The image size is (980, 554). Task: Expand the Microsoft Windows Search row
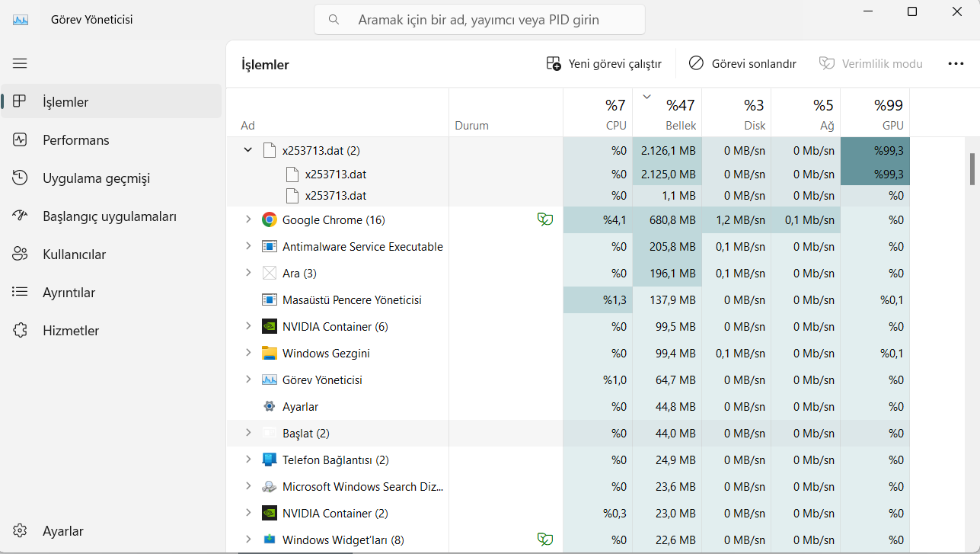[x=247, y=486]
